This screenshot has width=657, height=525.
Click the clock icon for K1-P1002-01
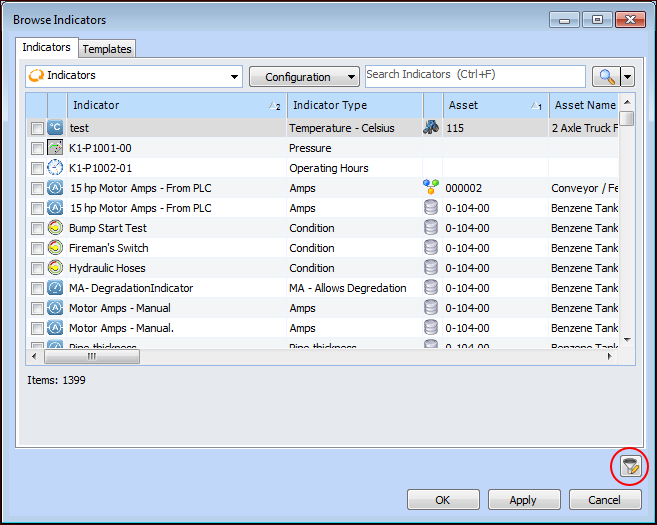(55, 168)
